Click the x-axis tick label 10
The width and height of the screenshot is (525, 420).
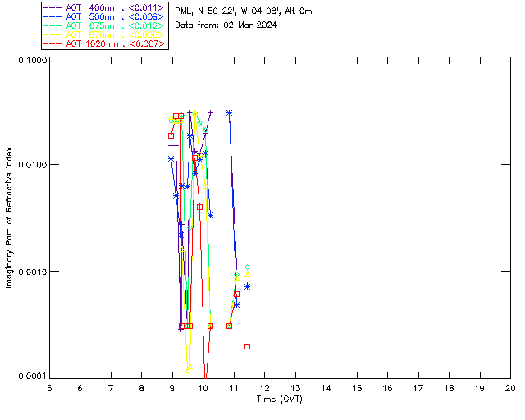coord(203,388)
